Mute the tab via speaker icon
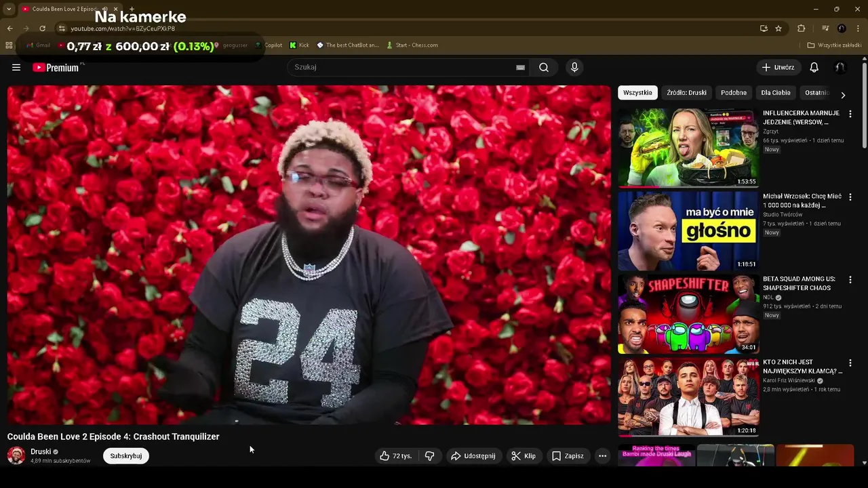Image resolution: width=868 pixels, height=488 pixels. (x=104, y=9)
